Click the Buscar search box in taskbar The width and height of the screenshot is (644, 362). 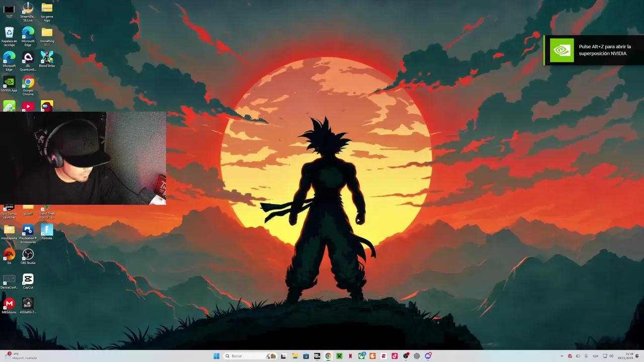click(250, 356)
